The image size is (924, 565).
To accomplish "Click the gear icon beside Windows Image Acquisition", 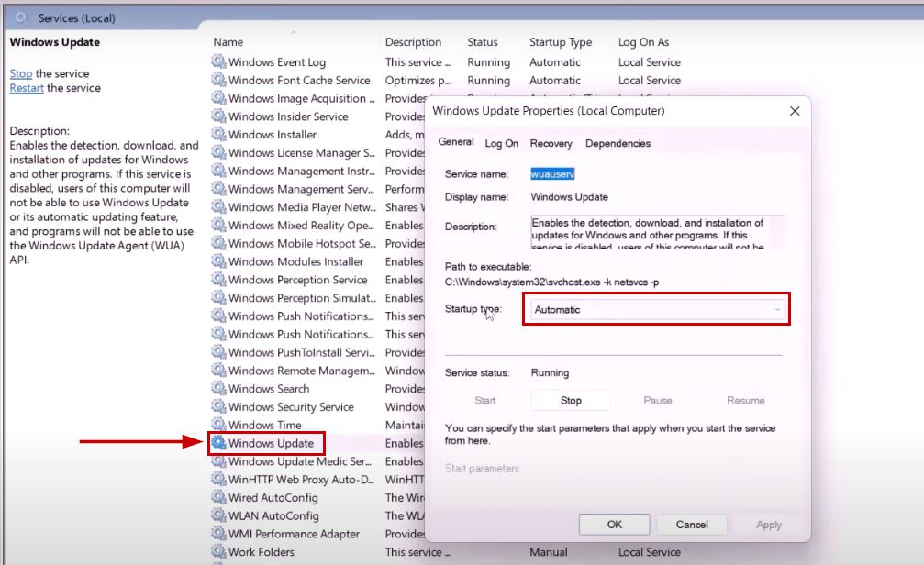I will [x=218, y=98].
